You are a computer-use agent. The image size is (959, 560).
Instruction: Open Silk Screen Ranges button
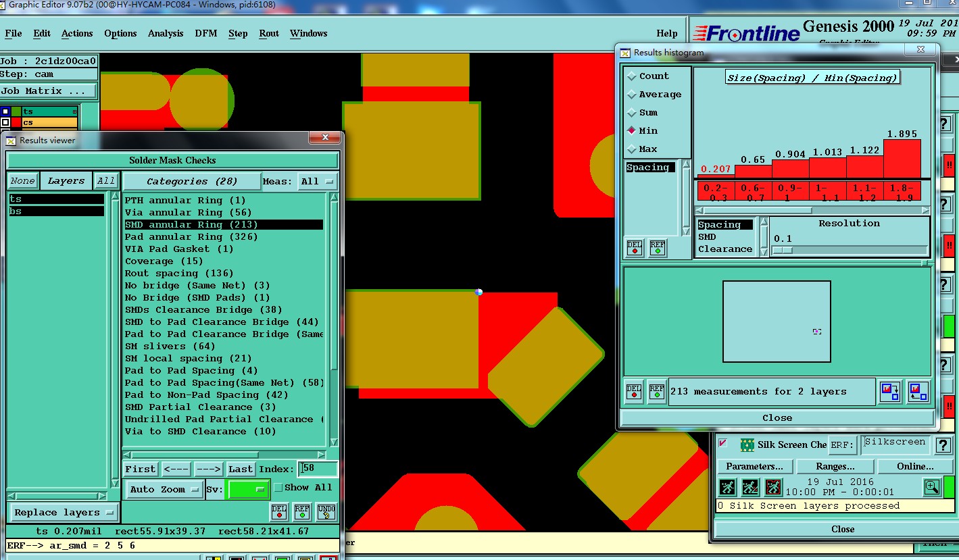835,466
